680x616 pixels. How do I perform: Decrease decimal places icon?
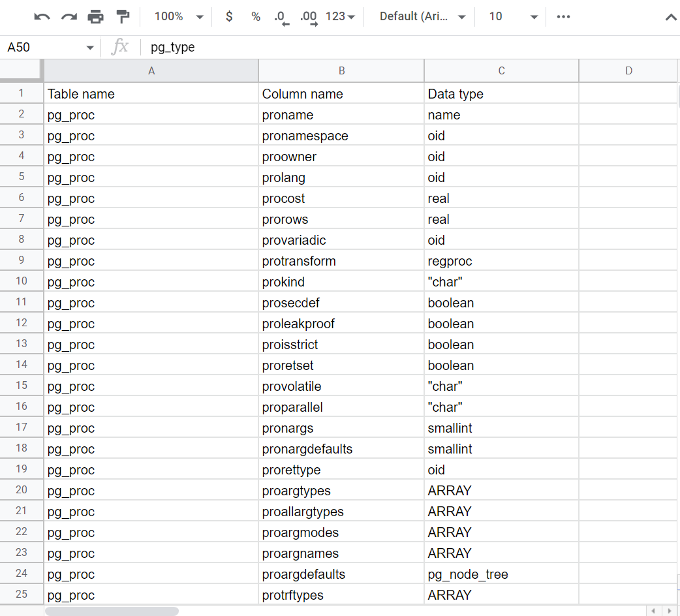pos(281,17)
